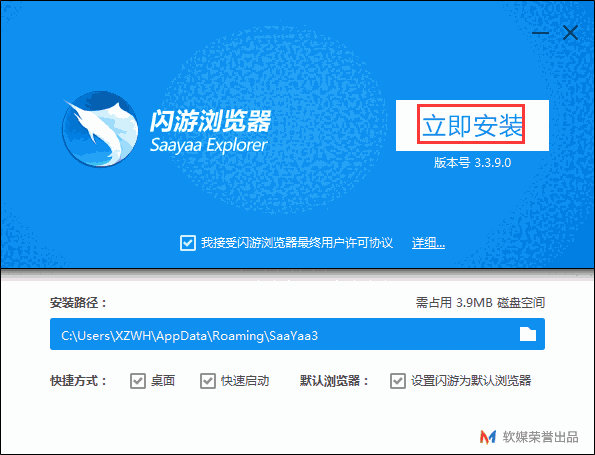Click the 版本号 3.3.9.0 text
The height and width of the screenshot is (455, 595).
point(472,163)
